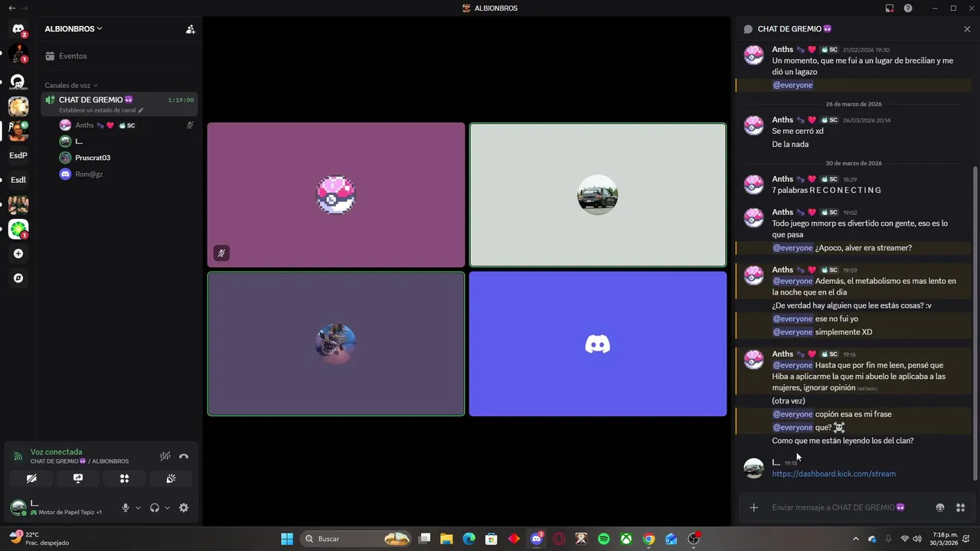Open attachment plus button in chat

click(x=754, y=507)
